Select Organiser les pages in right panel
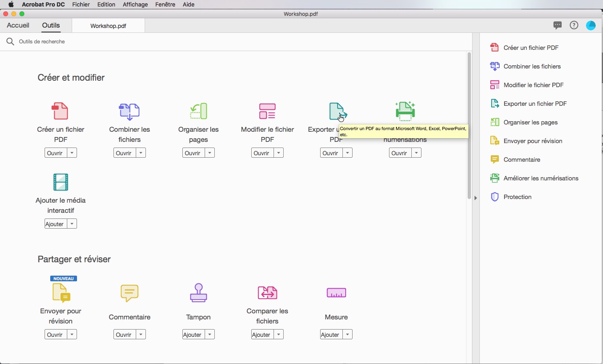Screen dimensions: 603x364 tap(524, 122)
